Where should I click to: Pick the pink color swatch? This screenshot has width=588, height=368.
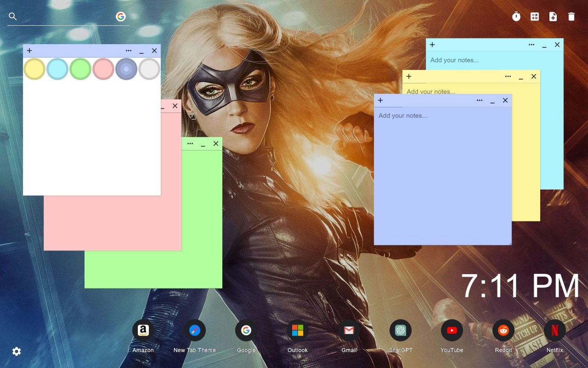pos(103,69)
